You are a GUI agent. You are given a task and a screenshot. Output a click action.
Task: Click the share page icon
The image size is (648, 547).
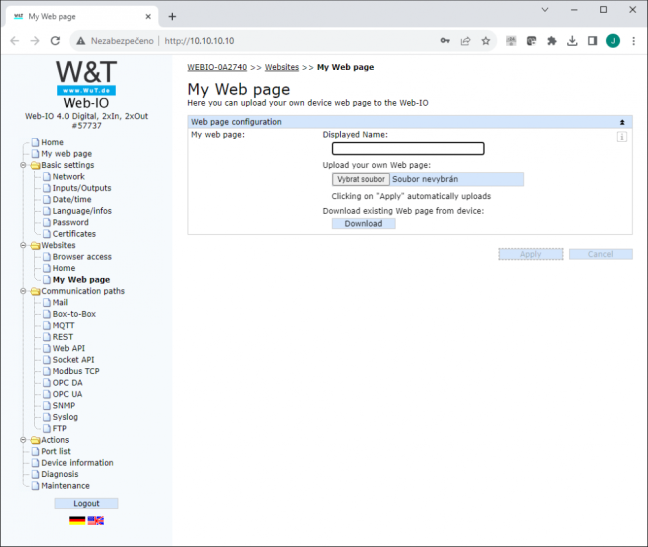[465, 41]
